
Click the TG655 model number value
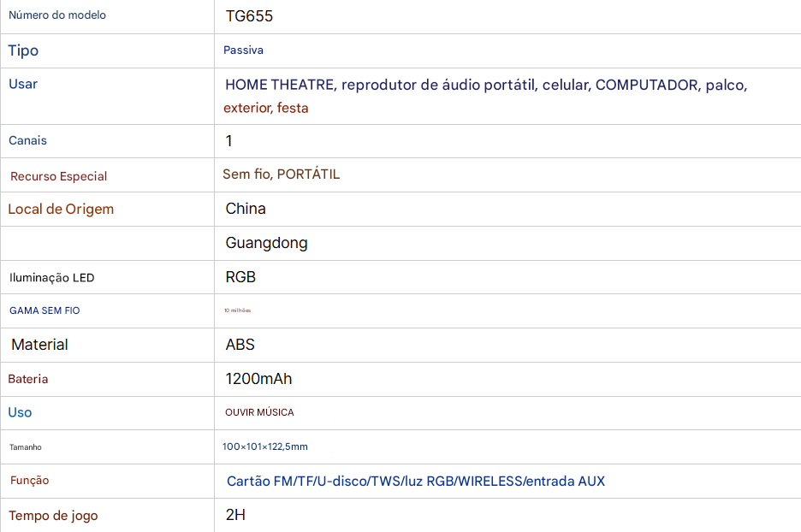[249, 16]
